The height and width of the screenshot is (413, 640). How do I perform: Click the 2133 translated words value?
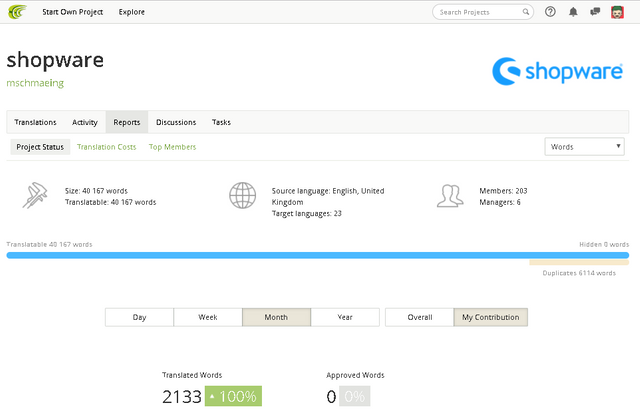(x=182, y=396)
